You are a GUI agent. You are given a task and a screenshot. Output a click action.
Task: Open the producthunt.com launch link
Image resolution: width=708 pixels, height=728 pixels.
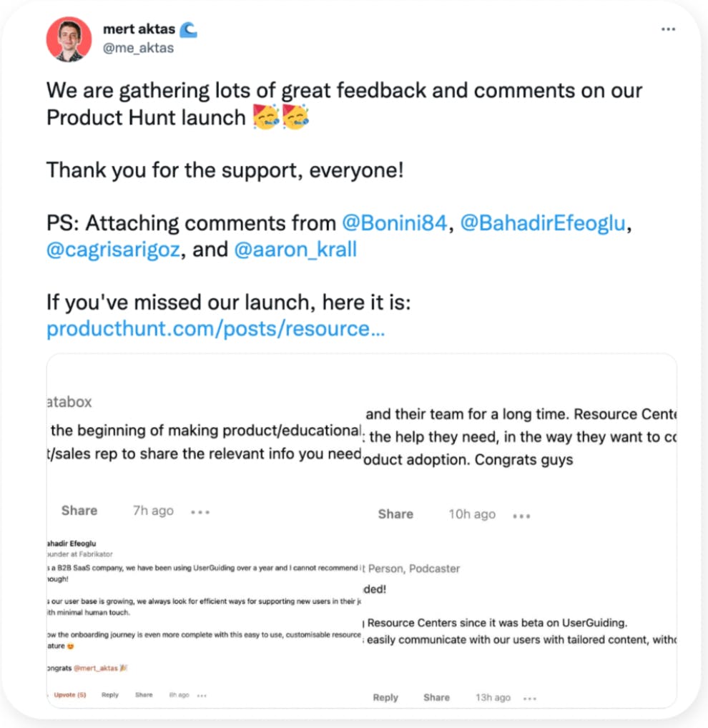pos(215,330)
